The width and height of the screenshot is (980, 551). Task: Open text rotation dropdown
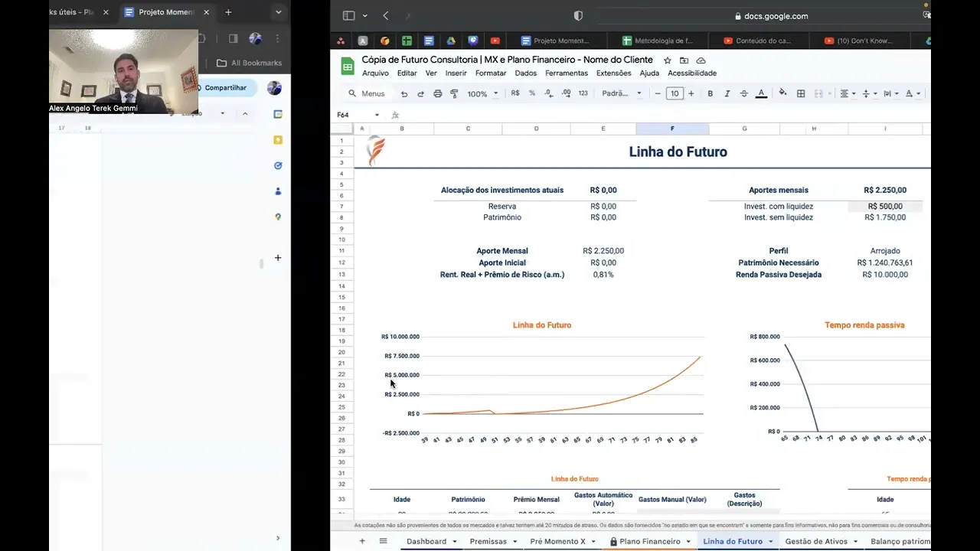click(913, 93)
